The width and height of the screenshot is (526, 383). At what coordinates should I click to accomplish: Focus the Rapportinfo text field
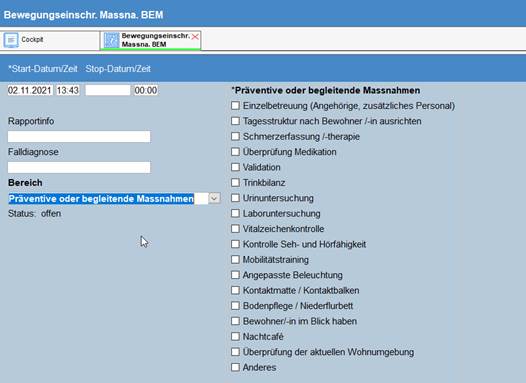click(x=79, y=136)
